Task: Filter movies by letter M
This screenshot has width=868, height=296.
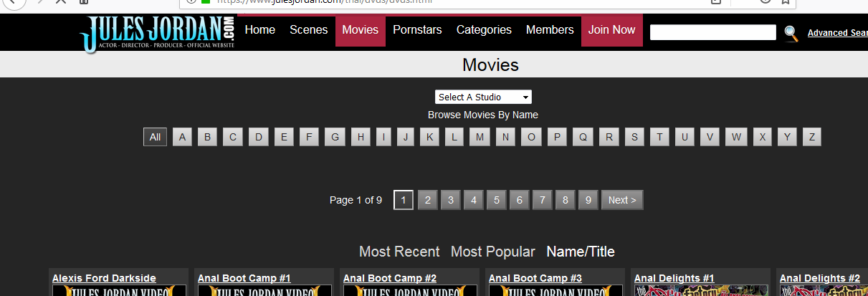Action: point(480,137)
